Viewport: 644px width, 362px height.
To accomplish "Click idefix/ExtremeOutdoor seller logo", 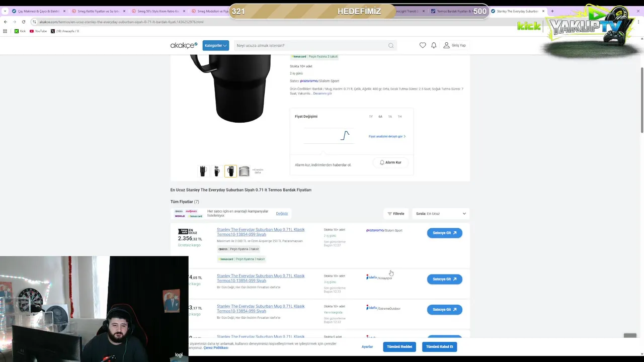I will click(x=383, y=308).
